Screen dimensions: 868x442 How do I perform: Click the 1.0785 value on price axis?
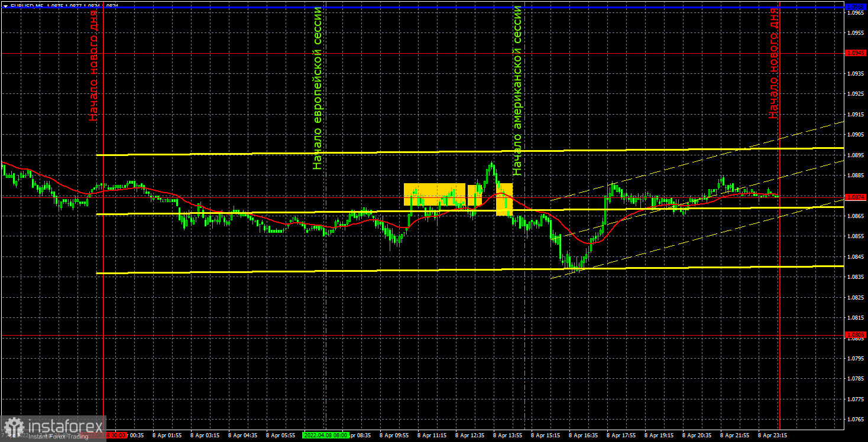tap(856, 379)
